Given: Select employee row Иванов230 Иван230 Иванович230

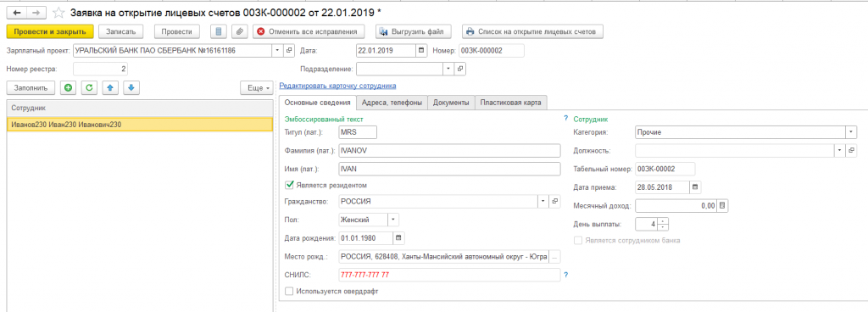Looking at the screenshot, I should [x=140, y=125].
